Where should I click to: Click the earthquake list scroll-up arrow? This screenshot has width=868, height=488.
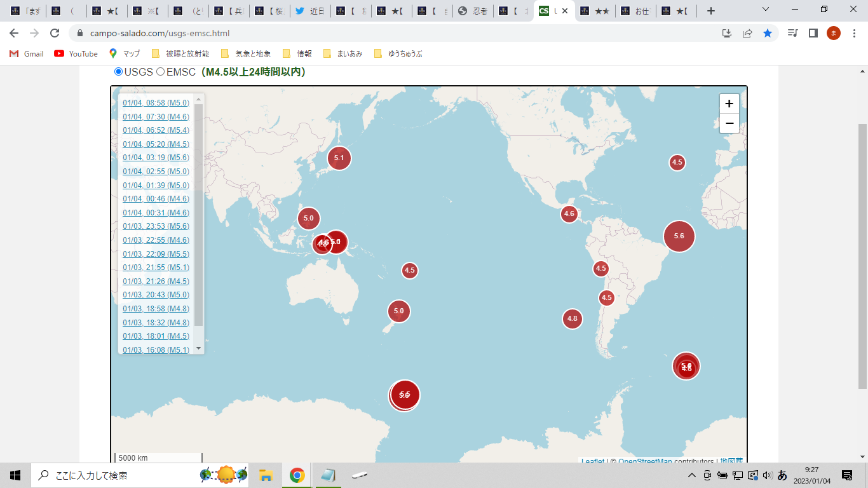(198, 99)
